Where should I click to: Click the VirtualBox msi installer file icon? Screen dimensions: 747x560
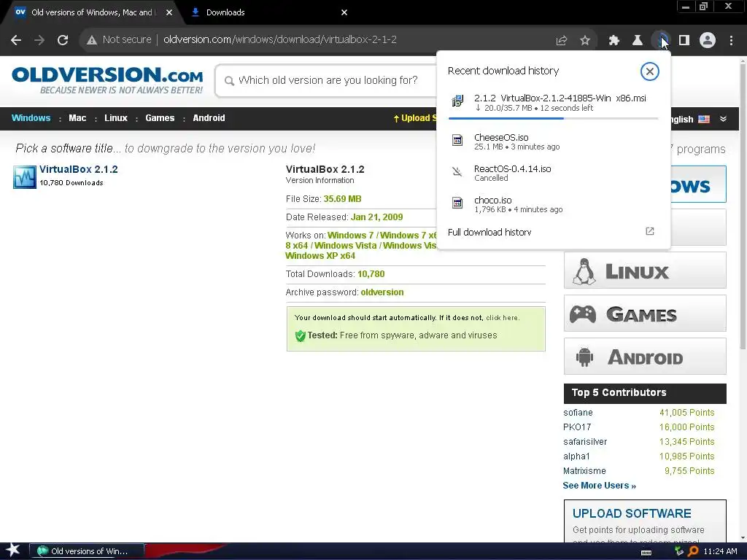pos(457,101)
